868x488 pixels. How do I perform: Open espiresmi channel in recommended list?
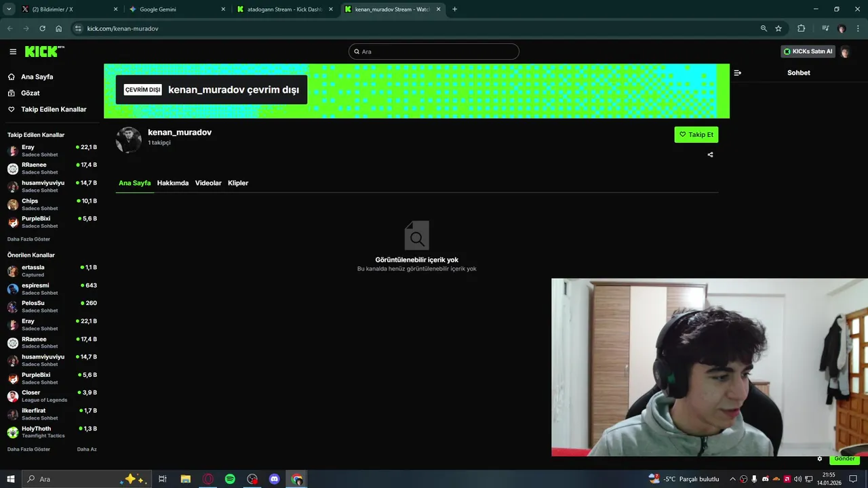(52, 289)
